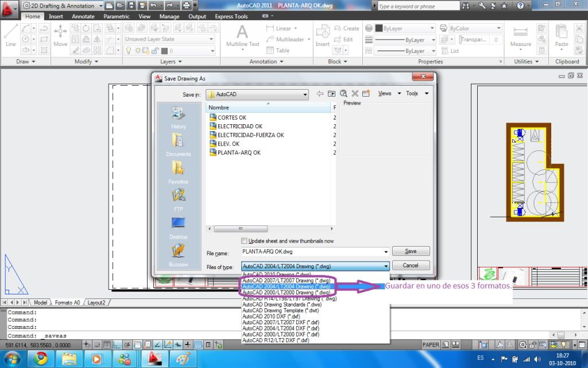This screenshot has height=368, width=588.
Task: Click the Back arrow in save dialog toolbar
Action: [x=320, y=94]
